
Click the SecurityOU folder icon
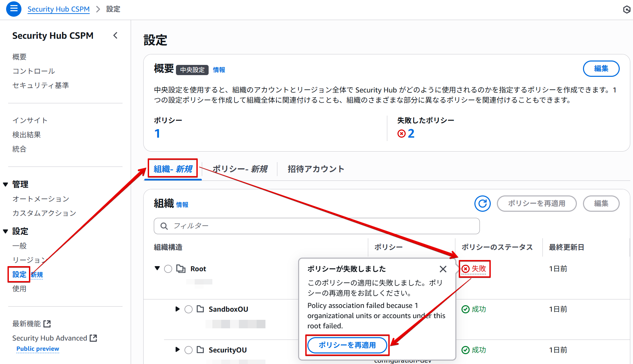pyautogui.click(x=200, y=350)
